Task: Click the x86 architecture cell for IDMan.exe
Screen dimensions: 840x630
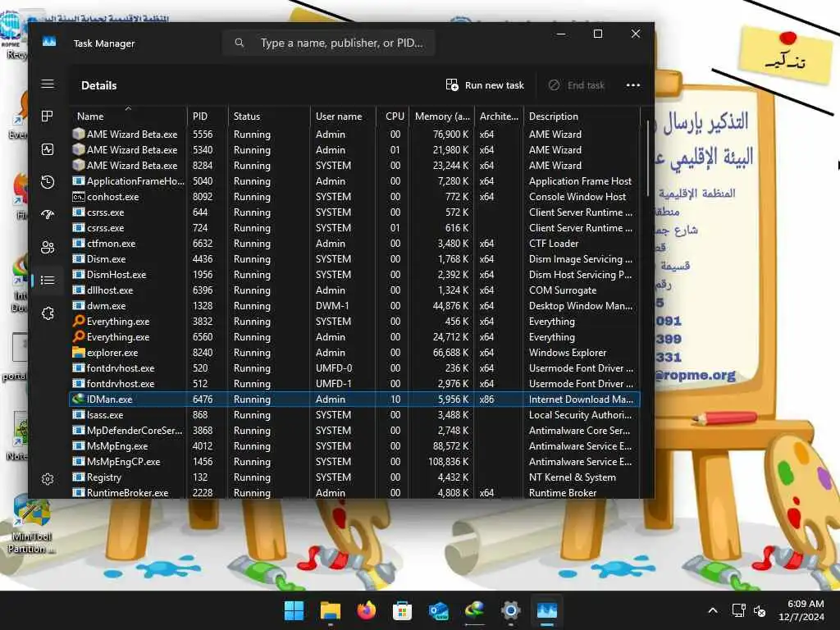Action: pos(486,399)
